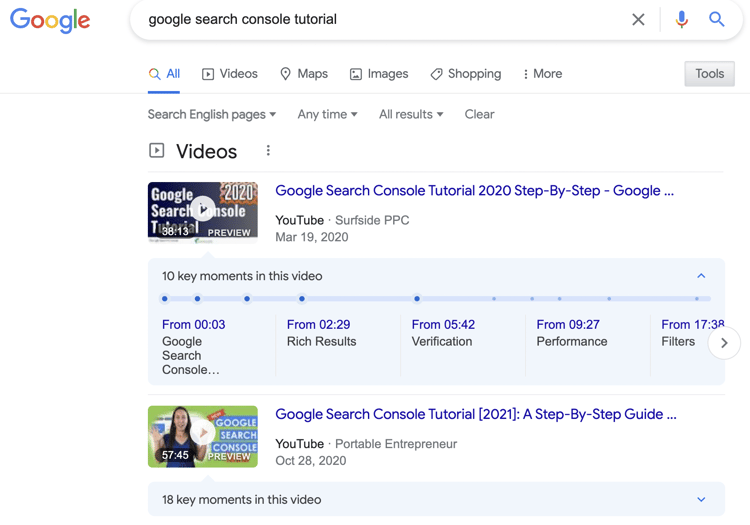
Task: Play the Portable Entrepreneur video thumbnail
Action: tap(203, 436)
